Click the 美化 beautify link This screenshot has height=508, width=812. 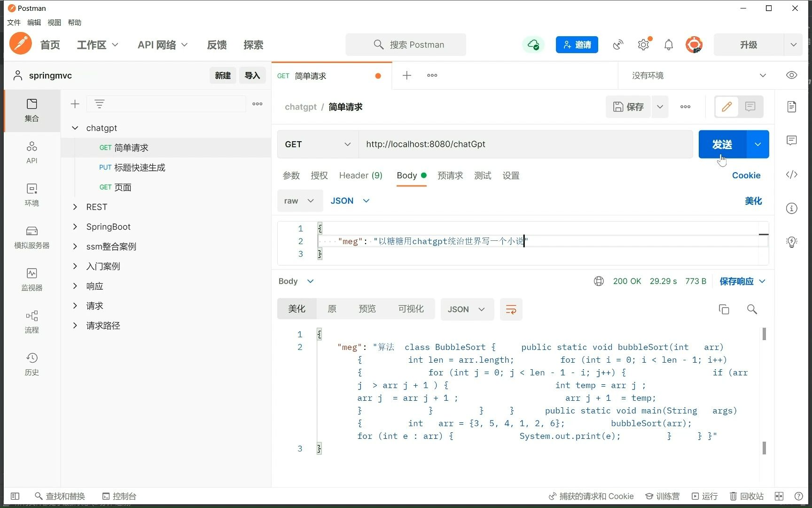point(753,201)
